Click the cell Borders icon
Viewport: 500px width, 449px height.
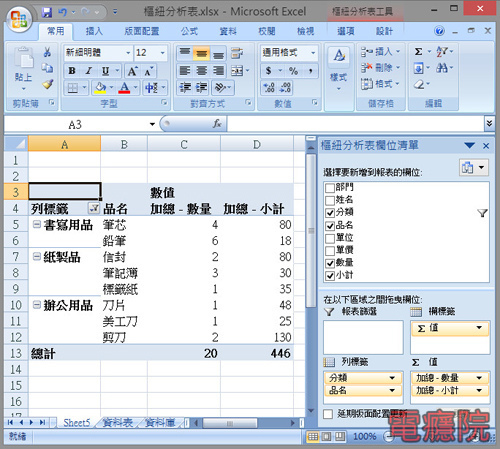pos(73,88)
